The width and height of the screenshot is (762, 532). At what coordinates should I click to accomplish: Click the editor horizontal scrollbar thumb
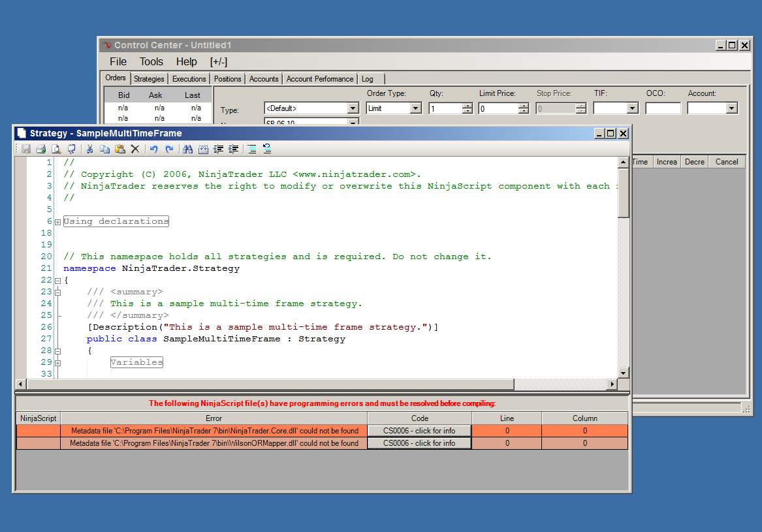click(270, 384)
